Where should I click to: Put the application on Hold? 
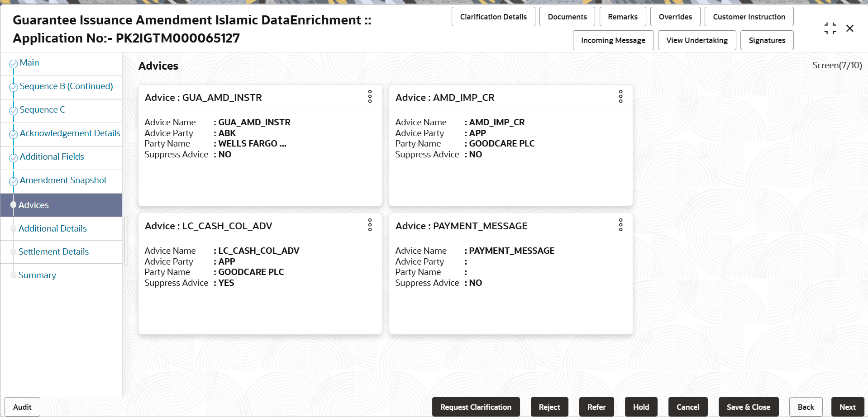641,407
